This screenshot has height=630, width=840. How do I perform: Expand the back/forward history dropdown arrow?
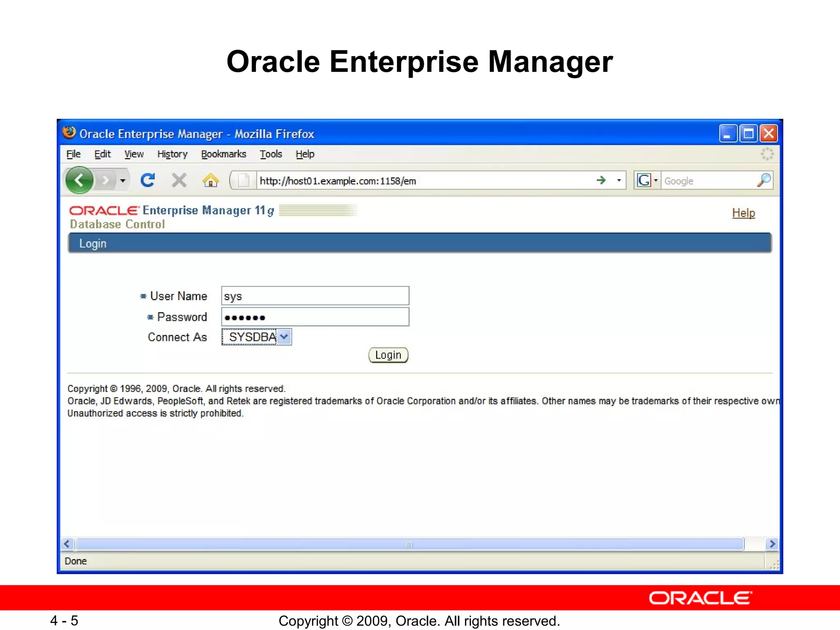click(x=123, y=180)
